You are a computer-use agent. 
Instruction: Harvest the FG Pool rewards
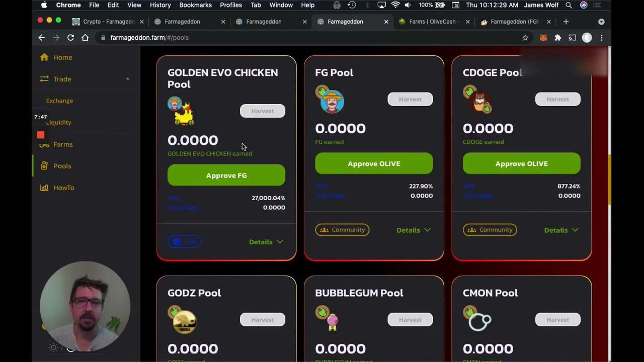(x=410, y=99)
